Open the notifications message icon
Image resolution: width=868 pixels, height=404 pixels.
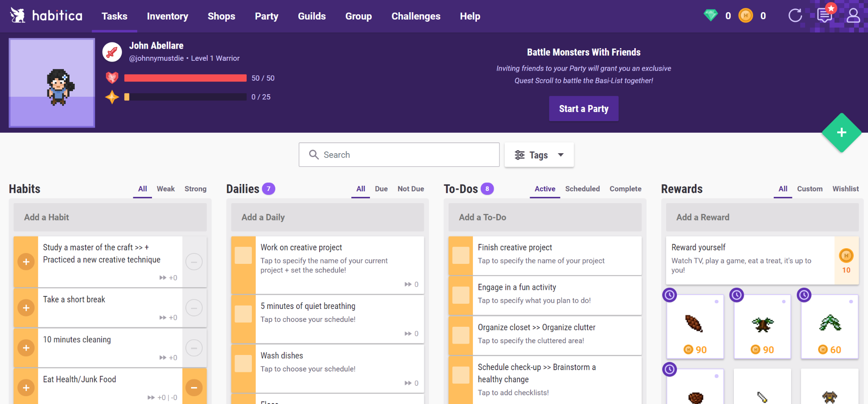(824, 16)
